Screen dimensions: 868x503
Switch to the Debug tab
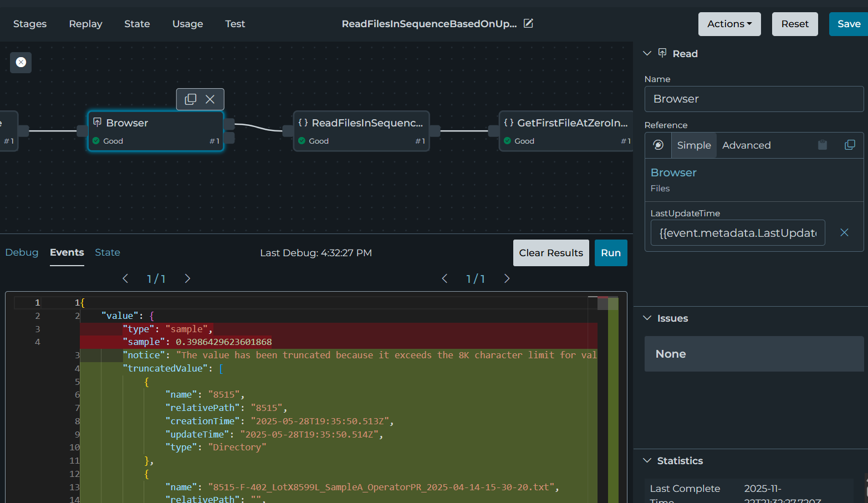pyautogui.click(x=22, y=252)
